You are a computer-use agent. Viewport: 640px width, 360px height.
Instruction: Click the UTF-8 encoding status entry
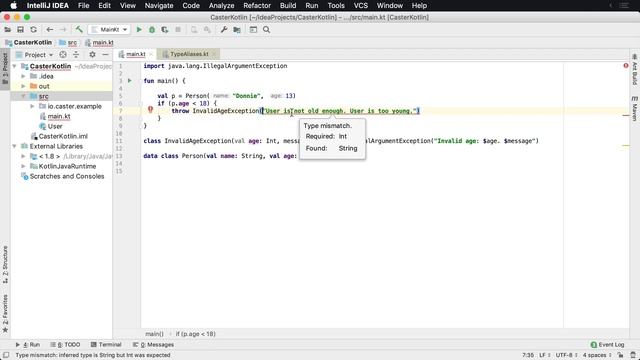[566, 355]
